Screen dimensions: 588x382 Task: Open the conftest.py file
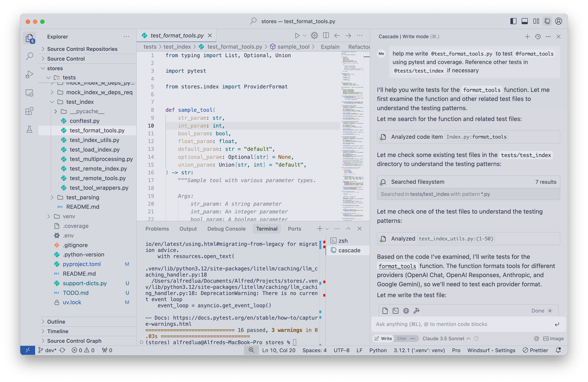(x=85, y=121)
